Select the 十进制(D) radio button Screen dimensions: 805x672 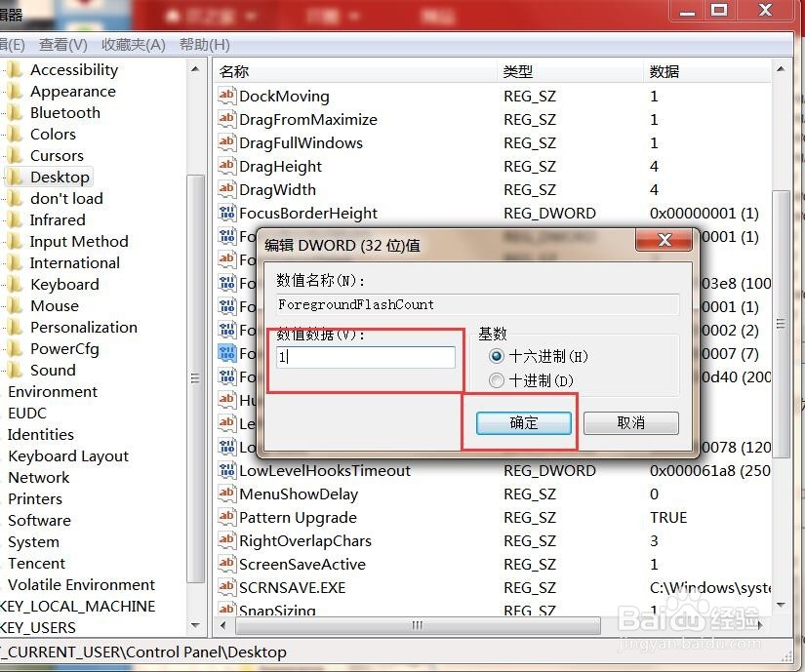coord(498,380)
